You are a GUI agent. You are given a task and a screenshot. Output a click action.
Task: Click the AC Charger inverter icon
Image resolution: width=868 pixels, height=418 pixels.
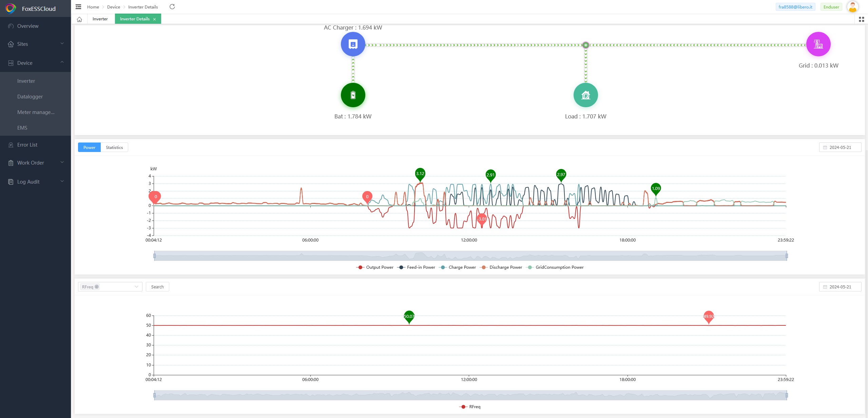353,44
